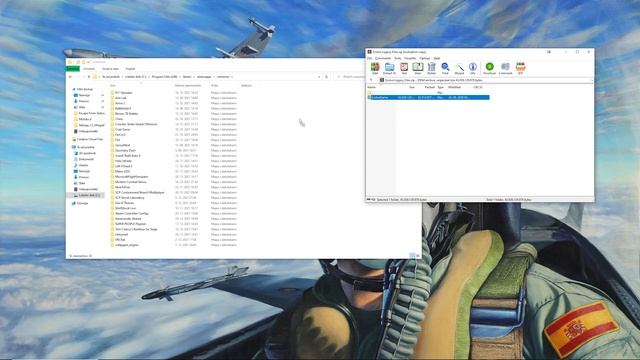This screenshot has width=640, height=360.
Task: Switch to the Pogled tab in Explorer
Action: click(x=130, y=69)
